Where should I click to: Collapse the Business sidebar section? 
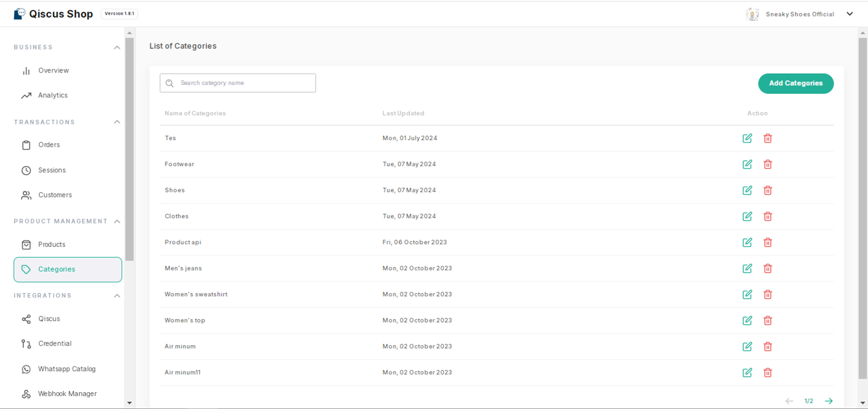click(x=117, y=47)
